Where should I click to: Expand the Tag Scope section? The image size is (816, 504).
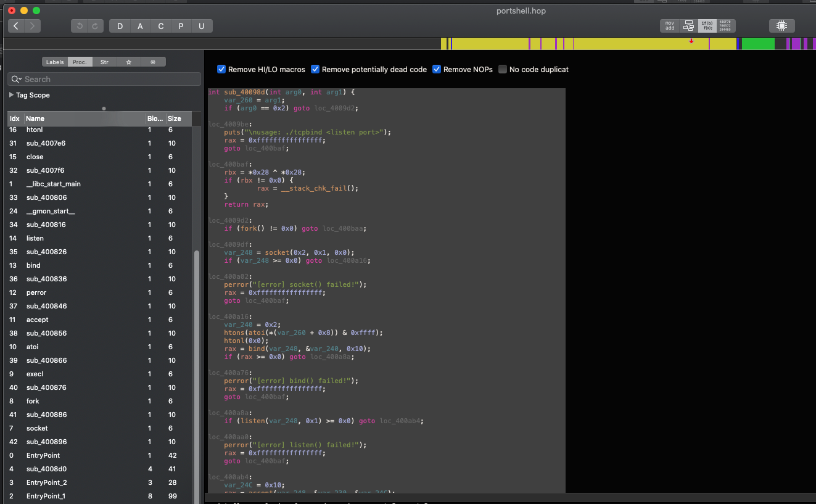coord(12,95)
